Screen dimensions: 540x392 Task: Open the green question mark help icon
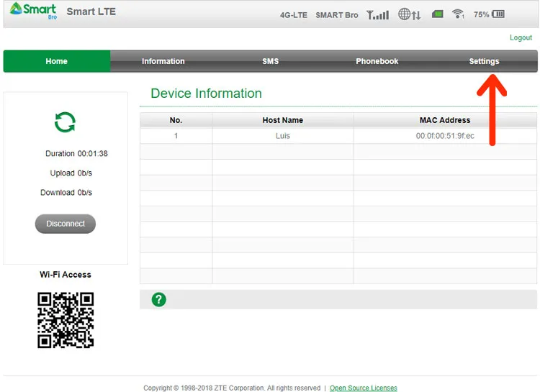click(159, 299)
